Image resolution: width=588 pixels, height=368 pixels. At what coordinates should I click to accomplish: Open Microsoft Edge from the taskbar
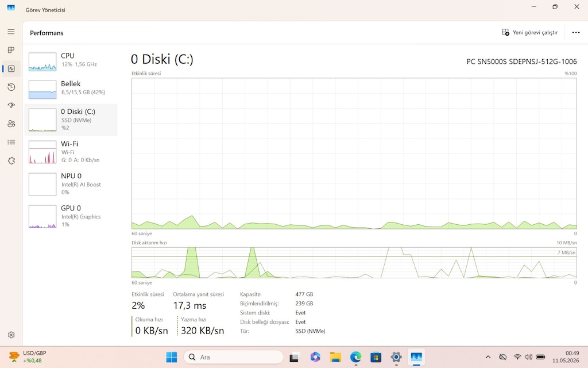click(x=355, y=357)
